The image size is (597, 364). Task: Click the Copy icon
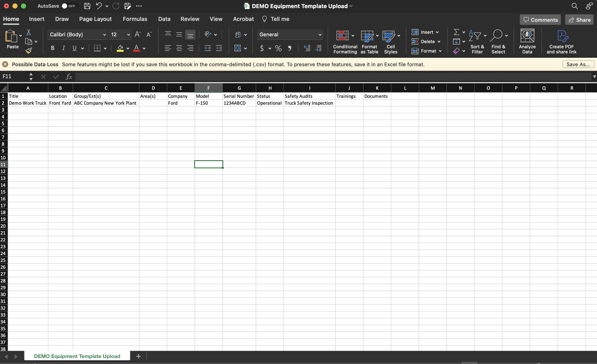click(29, 42)
